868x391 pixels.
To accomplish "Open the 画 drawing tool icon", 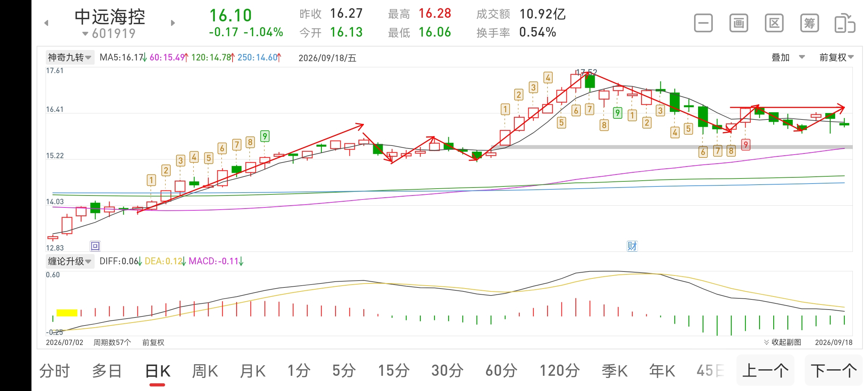I will 739,23.
